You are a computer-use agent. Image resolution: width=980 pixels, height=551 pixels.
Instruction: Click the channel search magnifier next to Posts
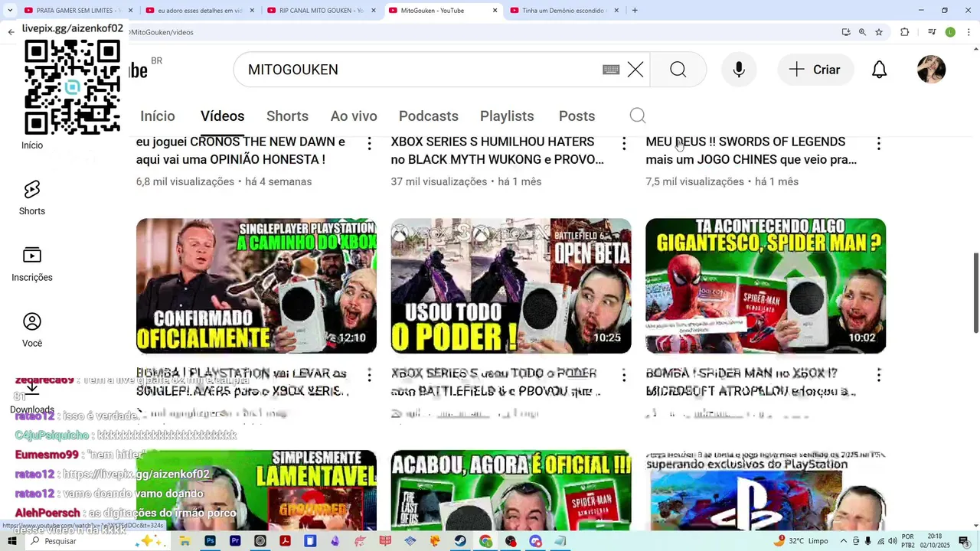[x=638, y=116]
